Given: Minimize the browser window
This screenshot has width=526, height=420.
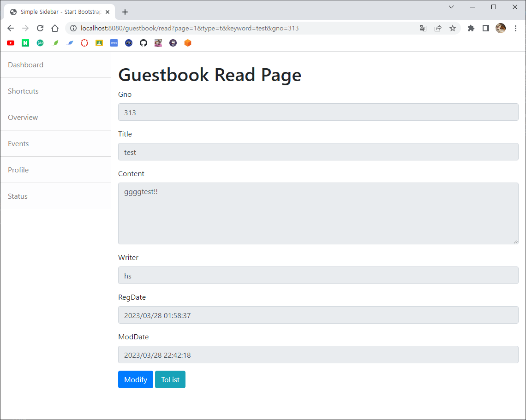Looking at the screenshot, I should click(472, 7).
